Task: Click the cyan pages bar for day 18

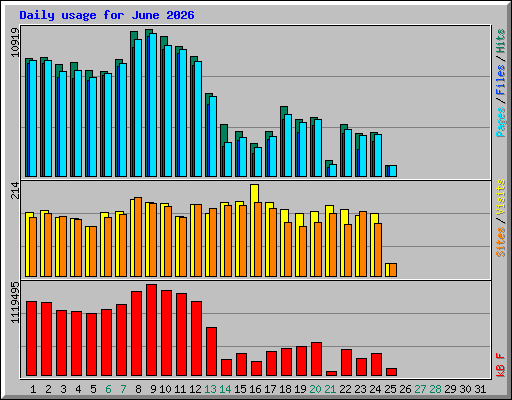Action: [x=288, y=145]
